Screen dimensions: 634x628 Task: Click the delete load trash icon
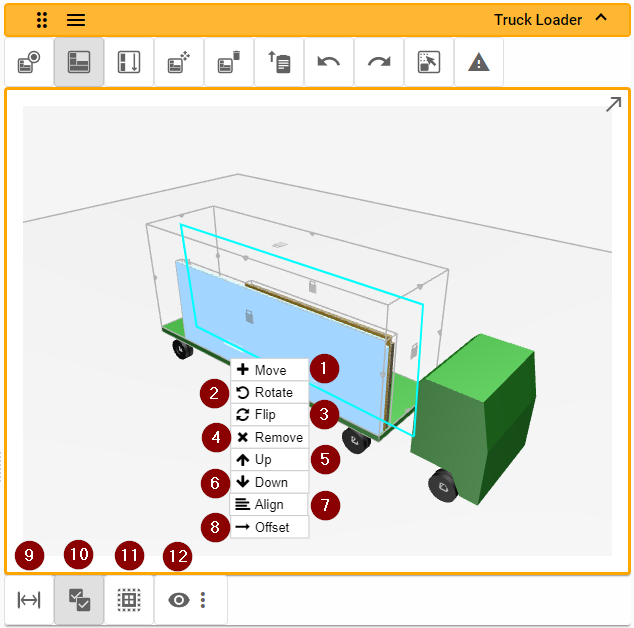coord(229,62)
